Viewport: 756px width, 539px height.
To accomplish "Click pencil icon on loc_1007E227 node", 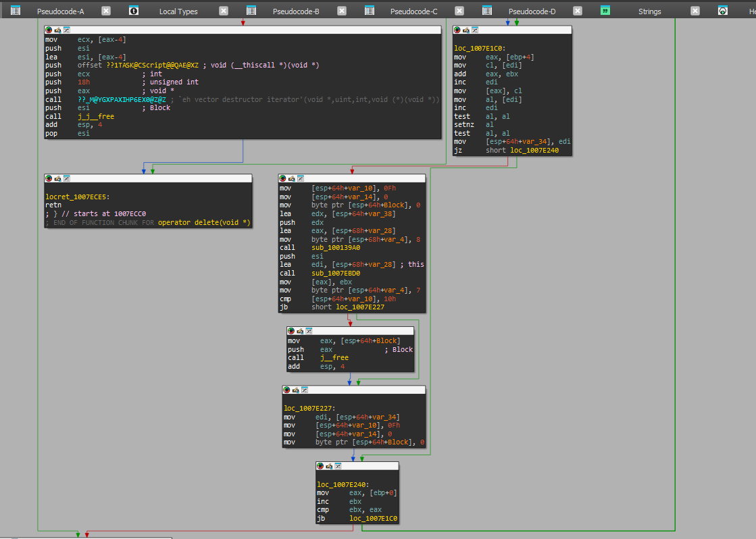I will [296, 390].
